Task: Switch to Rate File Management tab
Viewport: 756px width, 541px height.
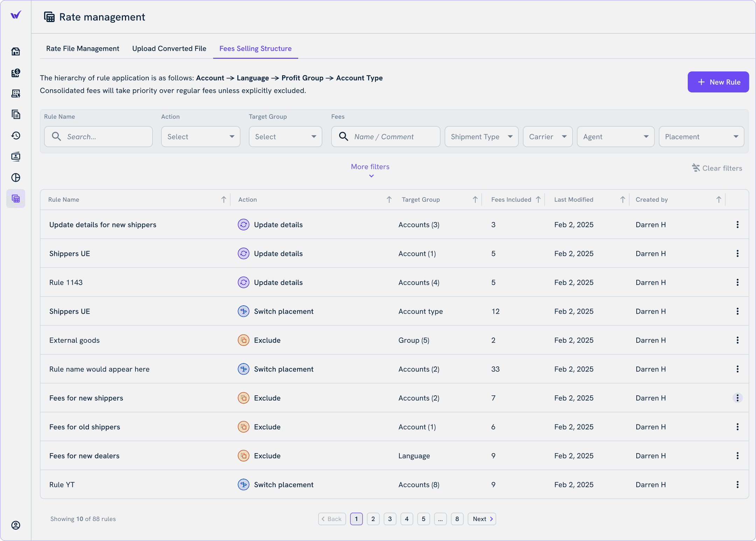Action: pyautogui.click(x=83, y=48)
